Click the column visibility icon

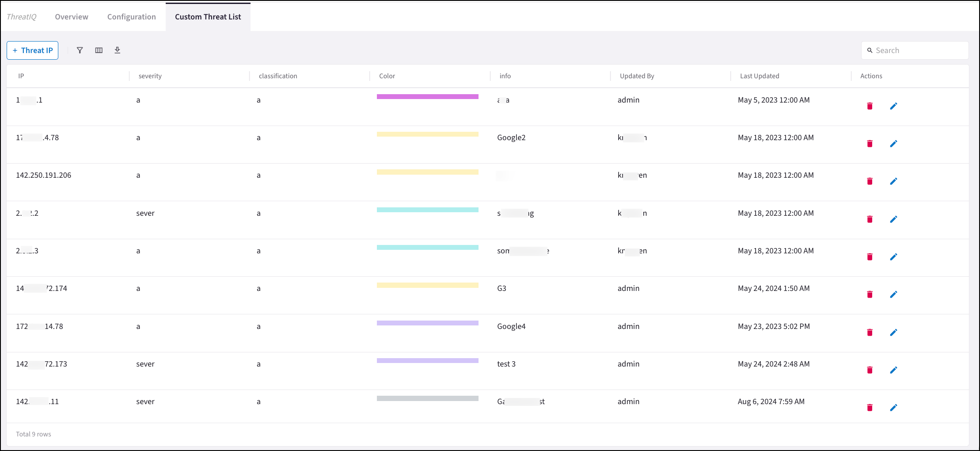[99, 50]
